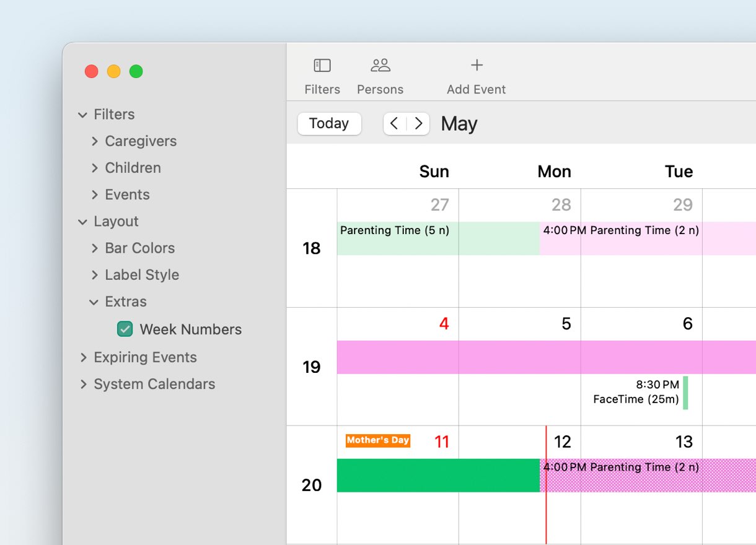Select Tuesday May 13
Screen dimensions: 756x545
684,442
